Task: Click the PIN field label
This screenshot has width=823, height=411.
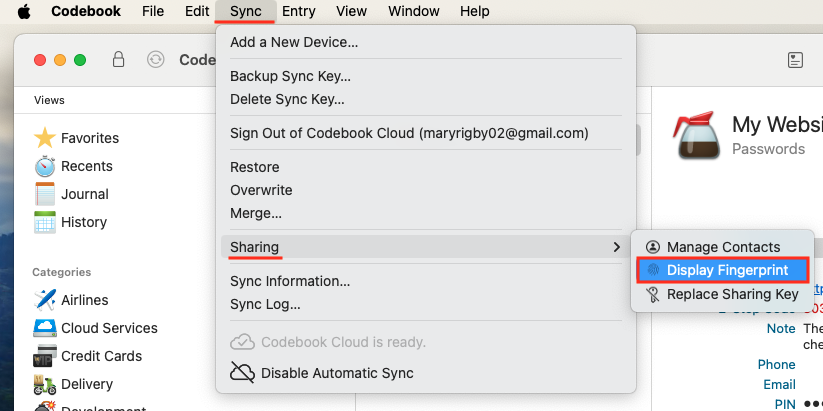Action: tap(785, 405)
